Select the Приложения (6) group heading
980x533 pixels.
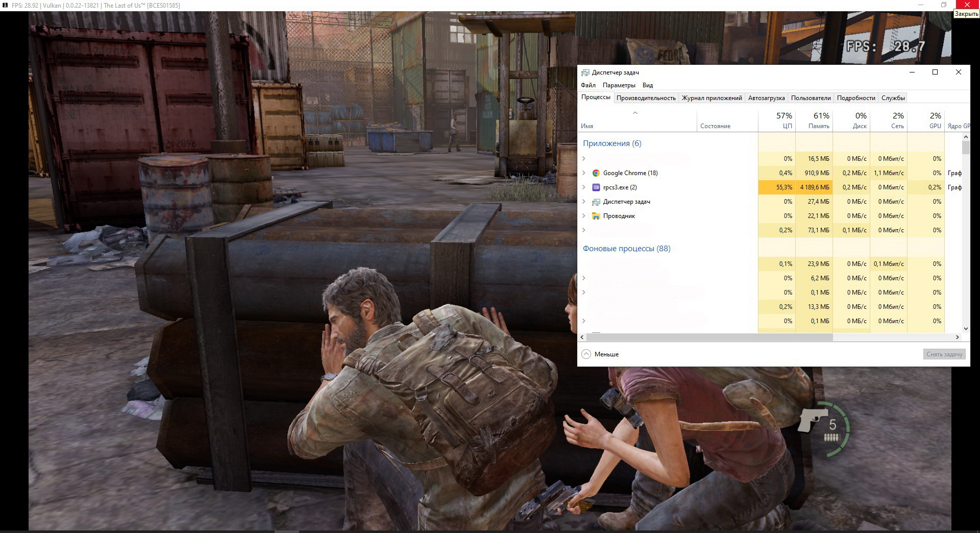(x=612, y=143)
